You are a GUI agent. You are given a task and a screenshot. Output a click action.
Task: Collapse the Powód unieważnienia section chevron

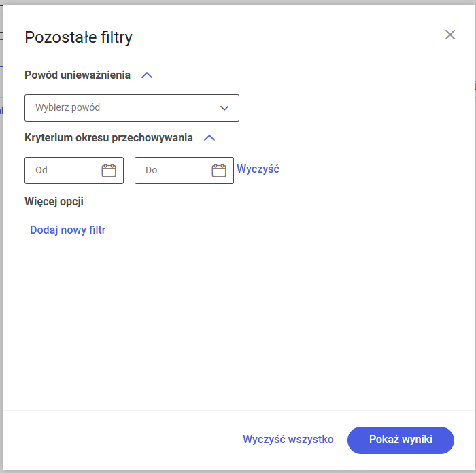(x=147, y=75)
